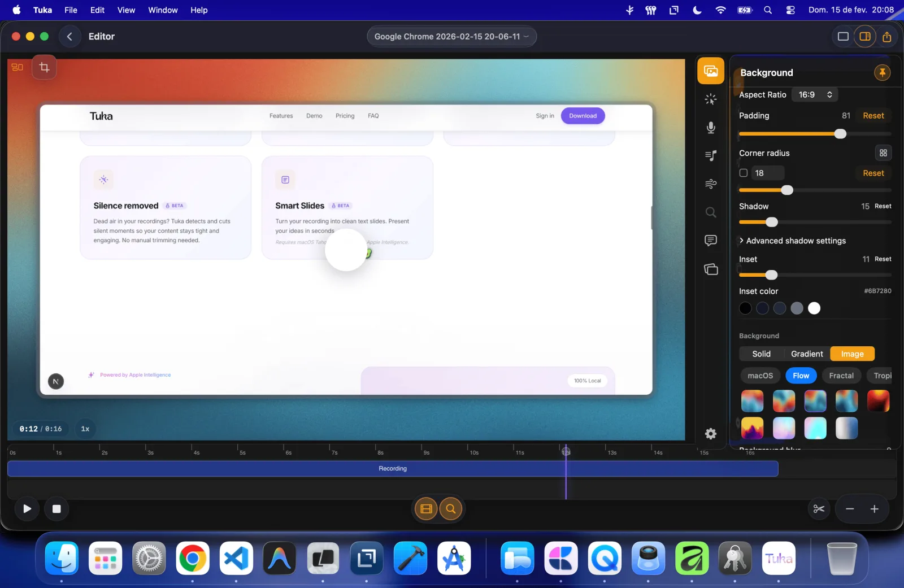904x588 pixels.
Task: Click the scissors split clip button
Action: 819,509
